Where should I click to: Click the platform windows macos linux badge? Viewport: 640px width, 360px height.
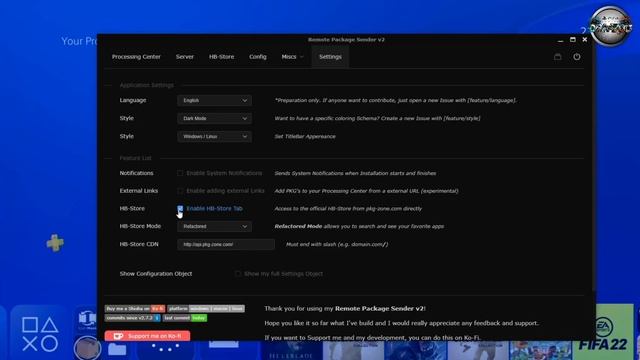(x=206, y=309)
